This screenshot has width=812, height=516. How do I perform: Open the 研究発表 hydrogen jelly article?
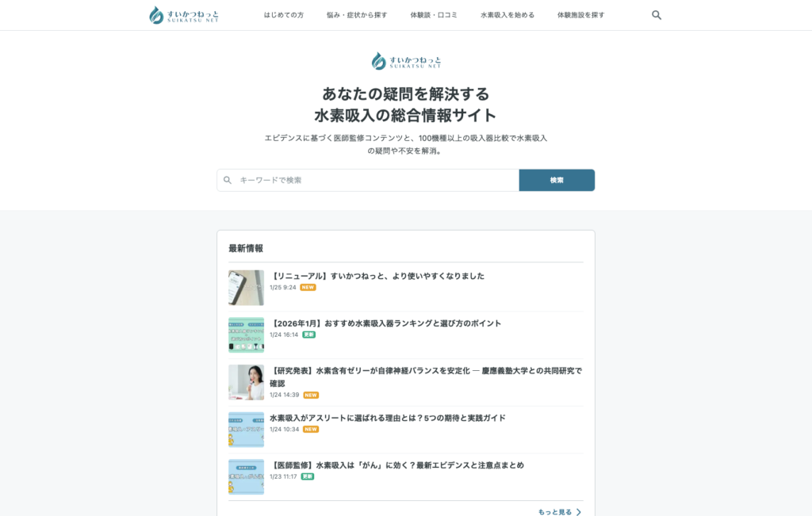click(426, 371)
